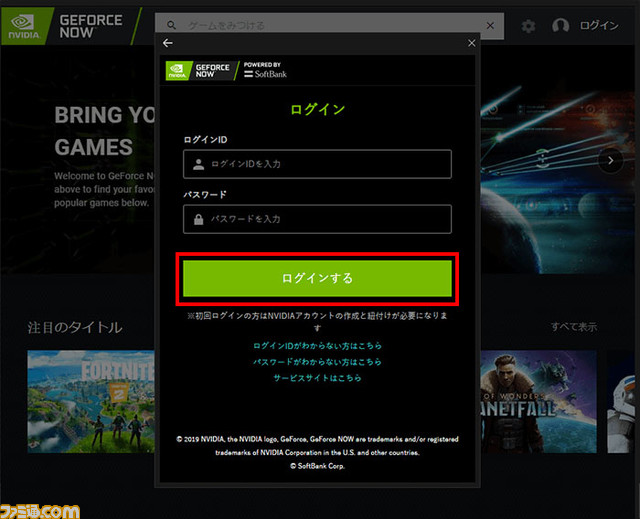Viewport: 640px width, 519px height.
Task: Click the ログインID input field
Action: (317, 164)
